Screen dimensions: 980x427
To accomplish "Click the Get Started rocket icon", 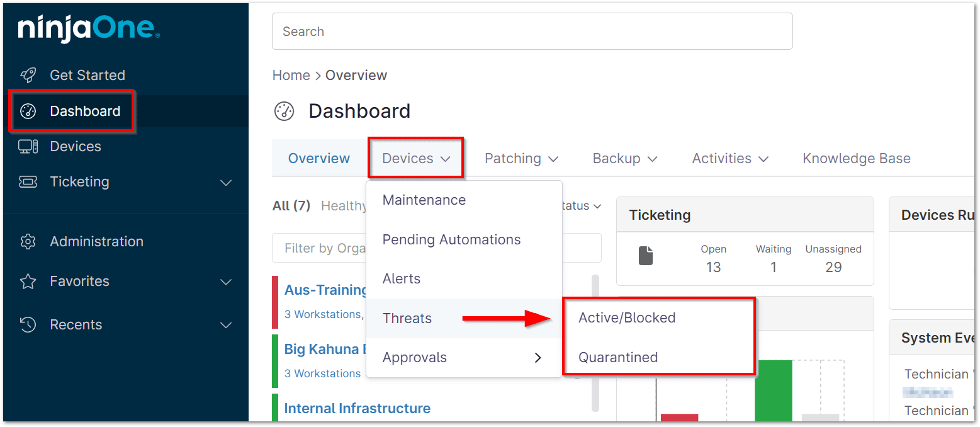I will pyautogui.click(x=28, y=76).
